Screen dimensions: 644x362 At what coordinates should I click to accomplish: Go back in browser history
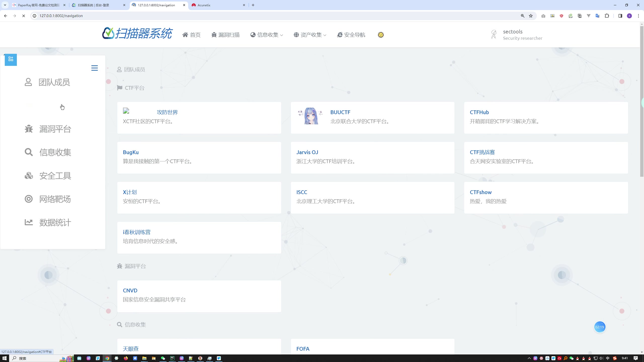[6, 16]
